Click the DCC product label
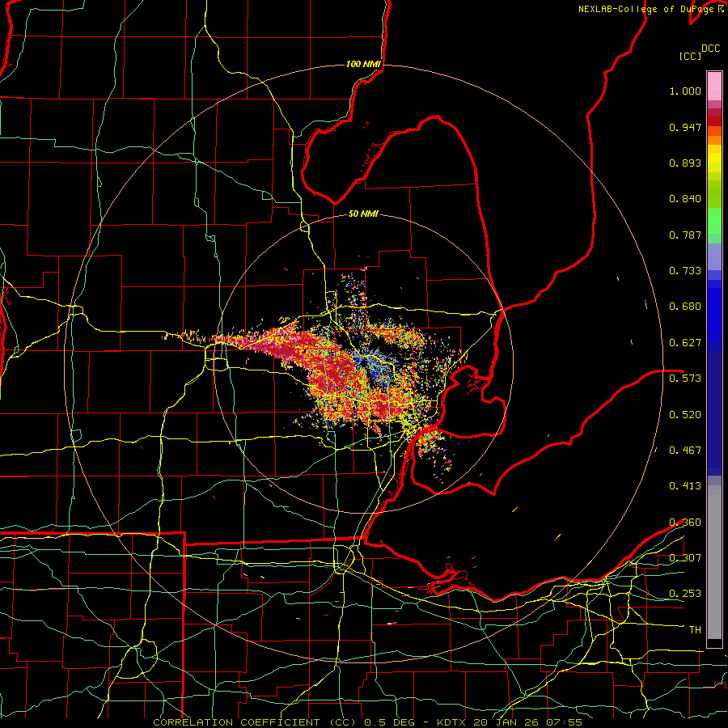Image resolution: width=728 pixels, height=728 pixels. [x=710, y=49]
